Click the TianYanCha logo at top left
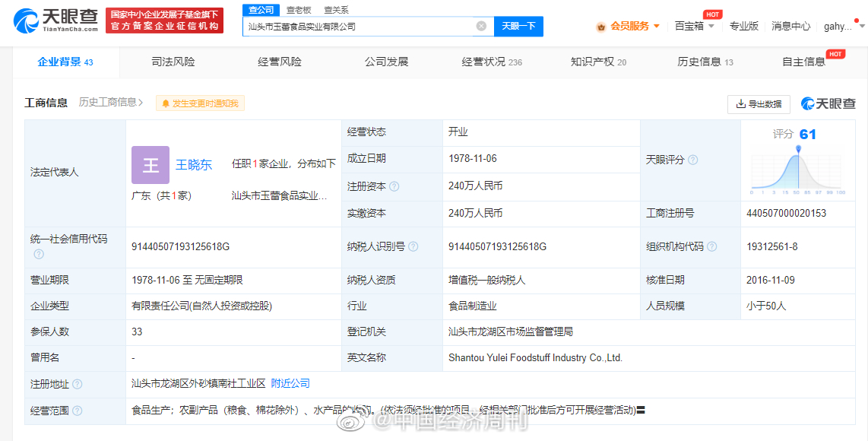The height and width of the screenshot is (441, 868). pyautogui.click(x=55, y=21)
